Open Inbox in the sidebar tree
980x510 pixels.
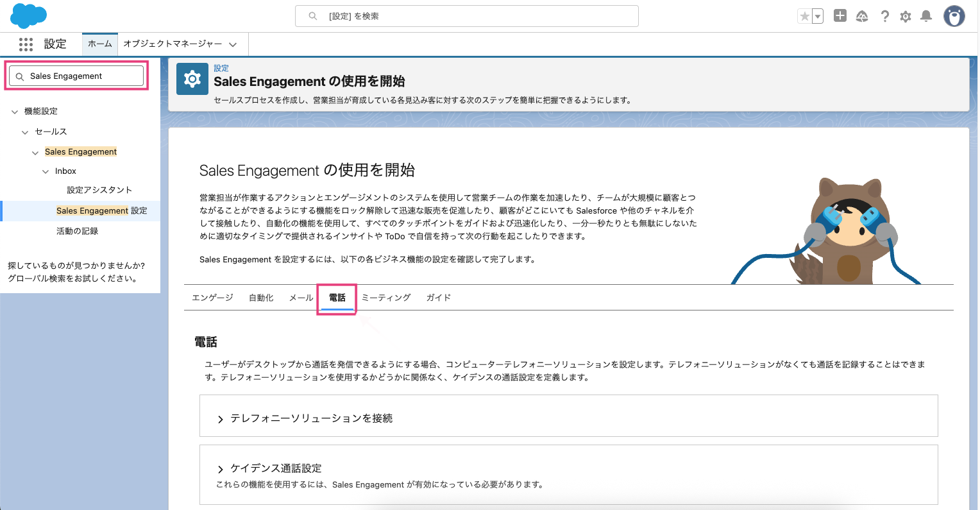coord(65,171)
